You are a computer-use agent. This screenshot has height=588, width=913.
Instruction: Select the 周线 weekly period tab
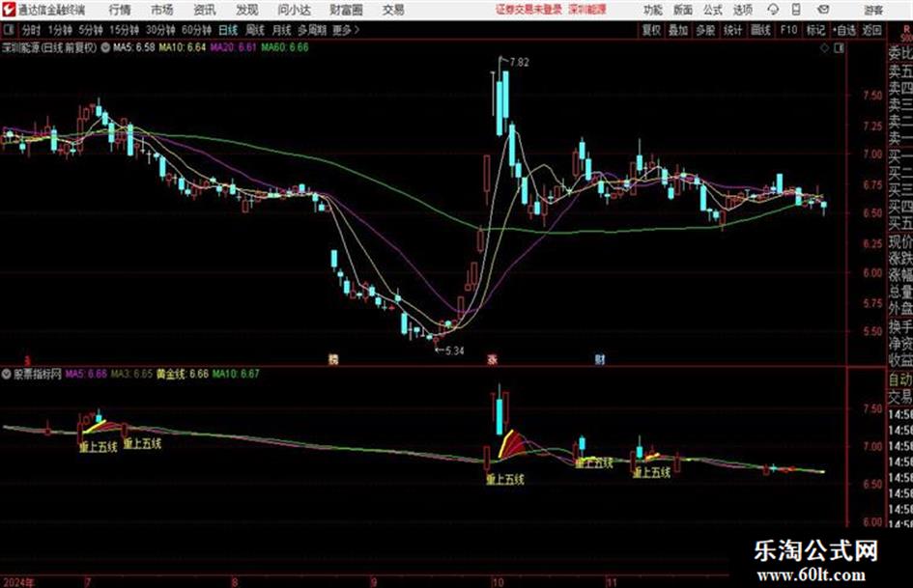(255, 30)
